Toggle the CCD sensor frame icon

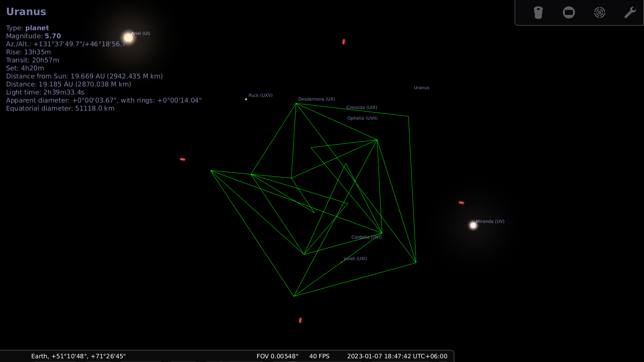569,12
